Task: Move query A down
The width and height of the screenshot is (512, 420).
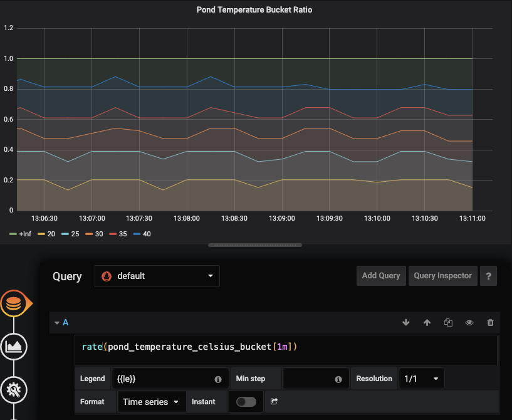Action: tap(406, 323)
